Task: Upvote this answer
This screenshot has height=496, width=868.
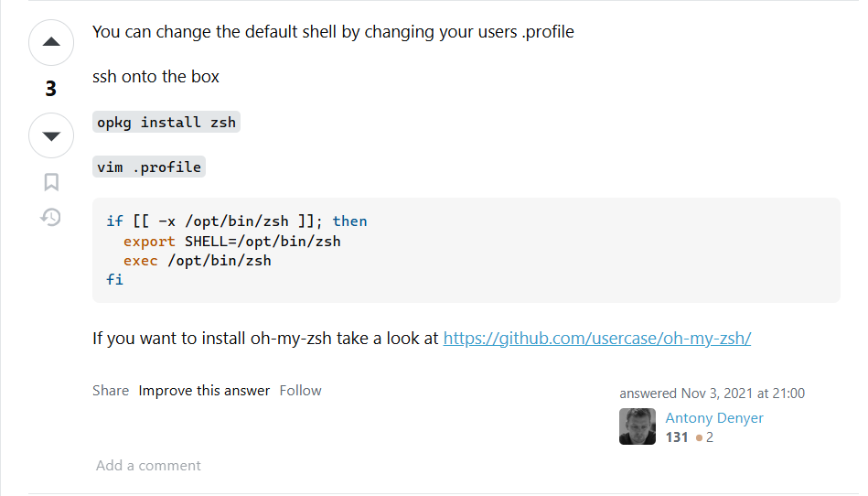Action: [51, 42]
